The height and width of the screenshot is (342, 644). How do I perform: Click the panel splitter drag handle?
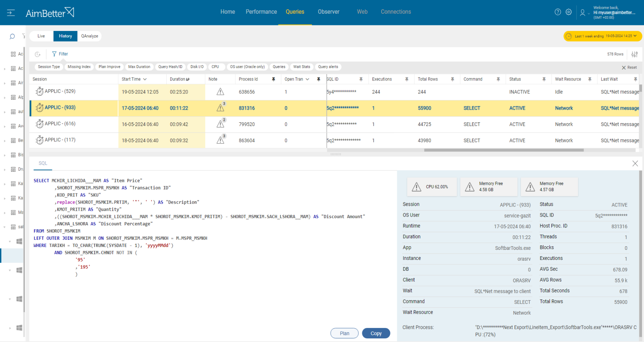click(336, 154)
